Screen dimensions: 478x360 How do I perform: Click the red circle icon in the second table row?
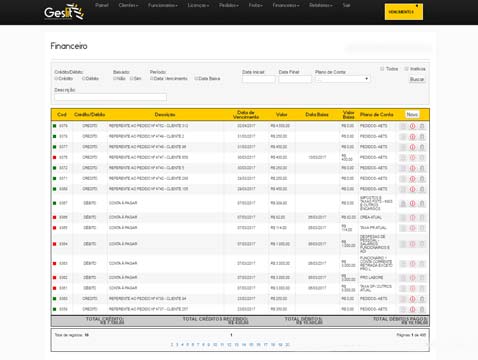(412, 137)
